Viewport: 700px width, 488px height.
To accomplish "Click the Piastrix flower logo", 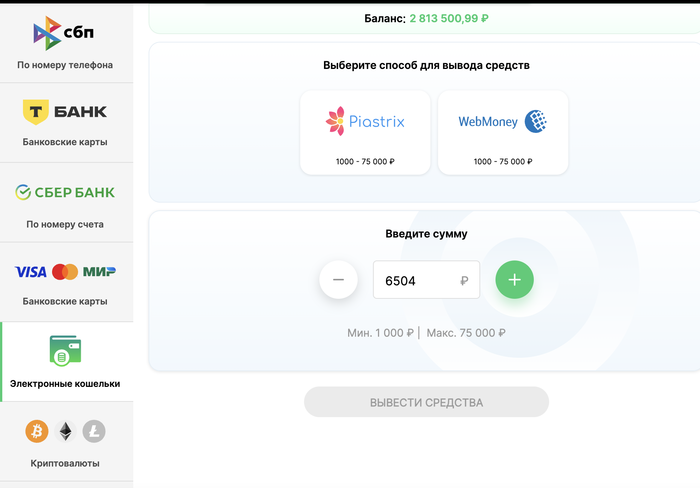I will tap(335, 121).
